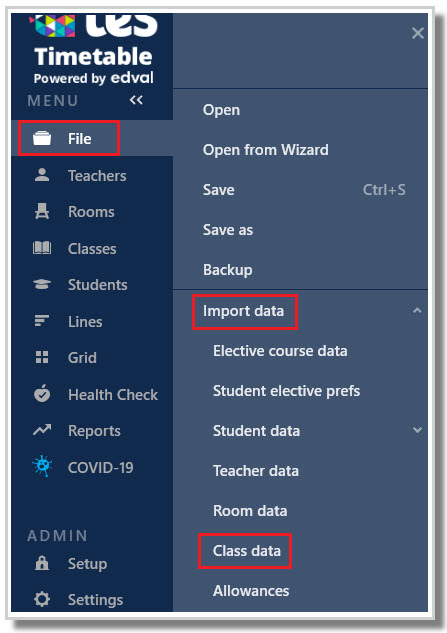The height and width of the screenshot is (633, 447).
Task: Click the Classes open book icon
Action: [42, 248]
